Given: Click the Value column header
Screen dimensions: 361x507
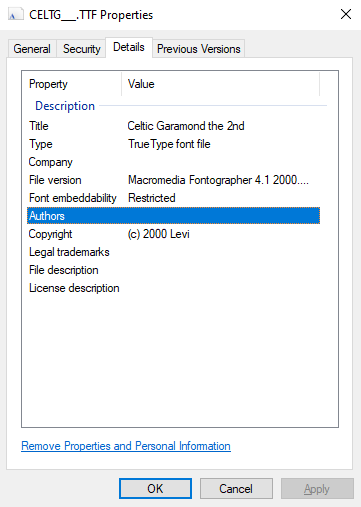Looking at the screenshot, I should 221,84.
